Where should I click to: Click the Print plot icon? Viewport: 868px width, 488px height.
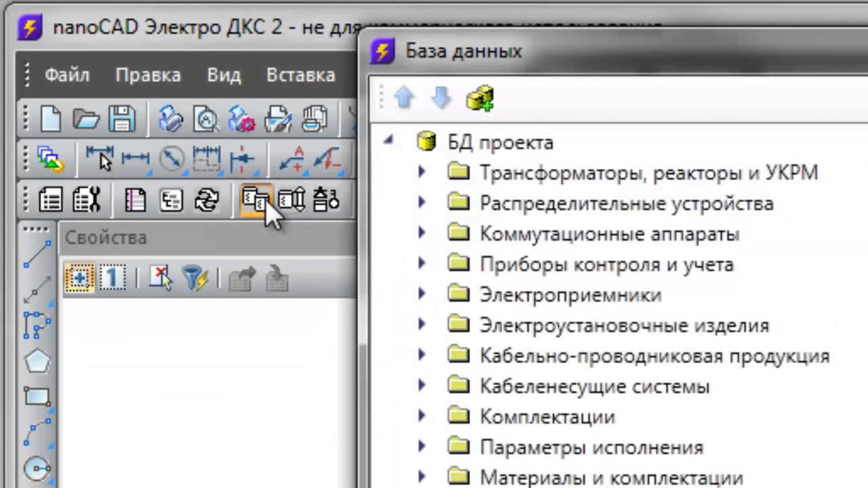[170, 119]
